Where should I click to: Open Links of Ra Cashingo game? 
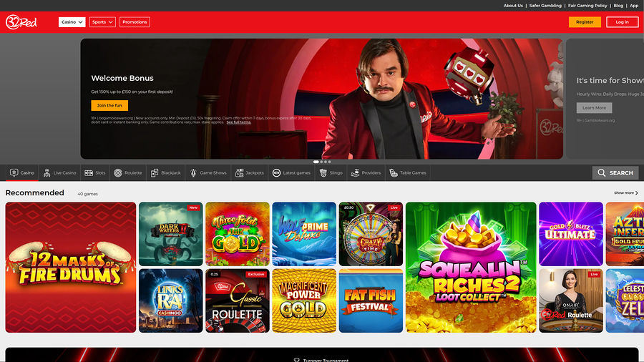click(171, 301)
